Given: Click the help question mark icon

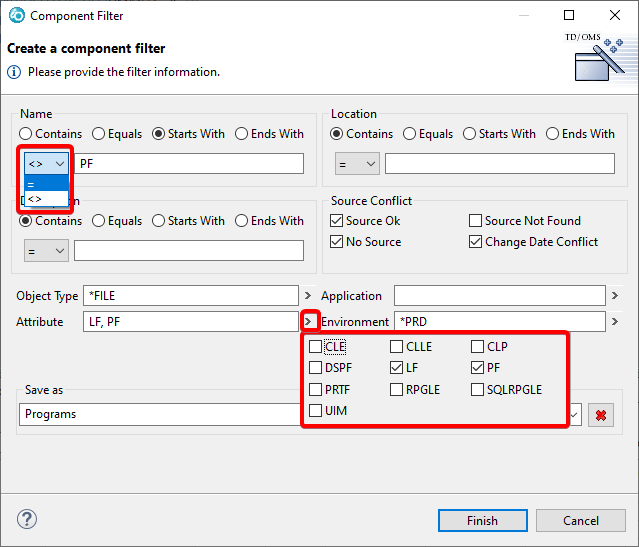Looking at the screenshot, I should 27,520.
